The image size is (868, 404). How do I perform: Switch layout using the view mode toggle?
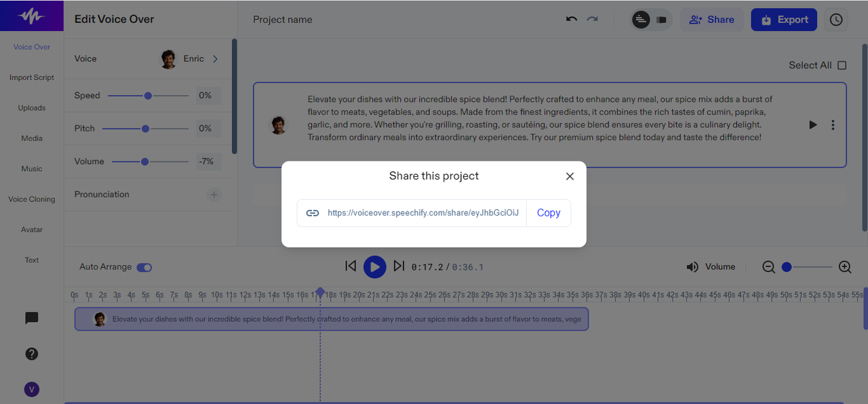click(x=651, y=20)
